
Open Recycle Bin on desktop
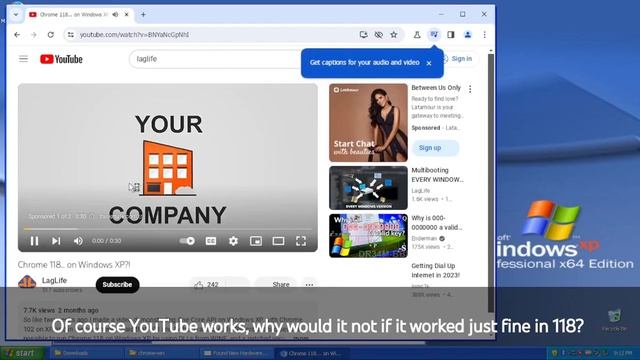click(x=614, y=320)
